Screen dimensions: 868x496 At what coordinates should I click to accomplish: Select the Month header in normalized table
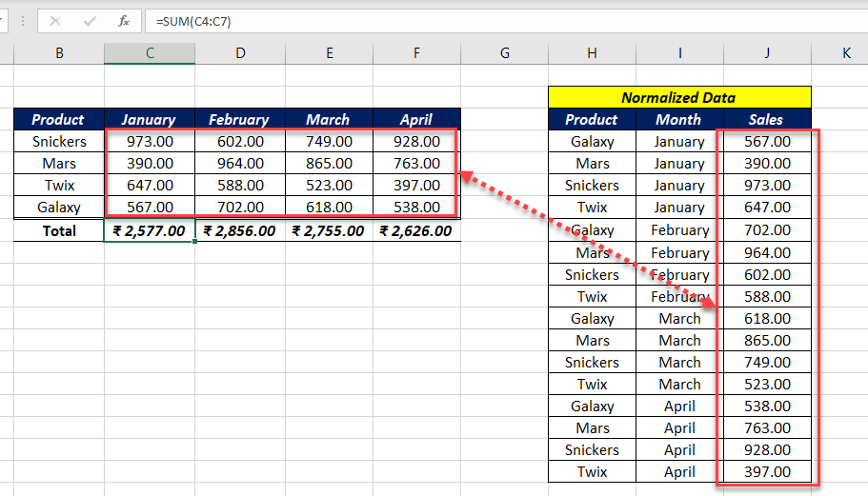[679, 119]
